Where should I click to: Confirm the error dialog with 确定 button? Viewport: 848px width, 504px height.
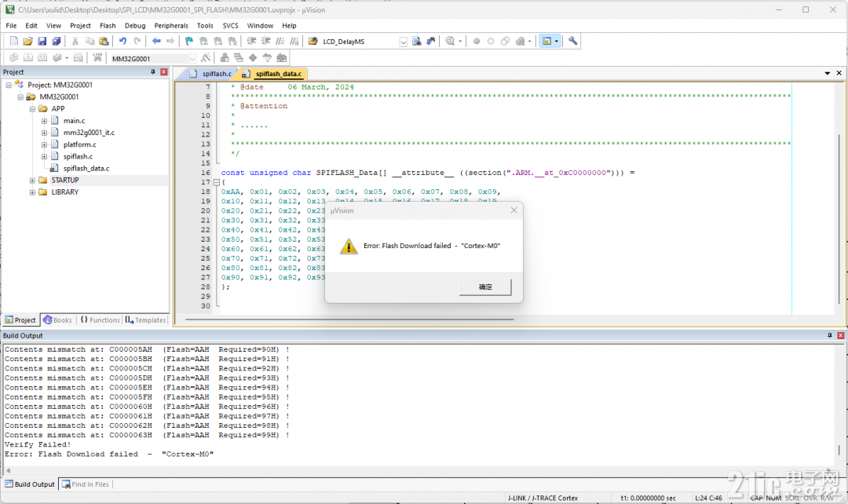[485, 287]
